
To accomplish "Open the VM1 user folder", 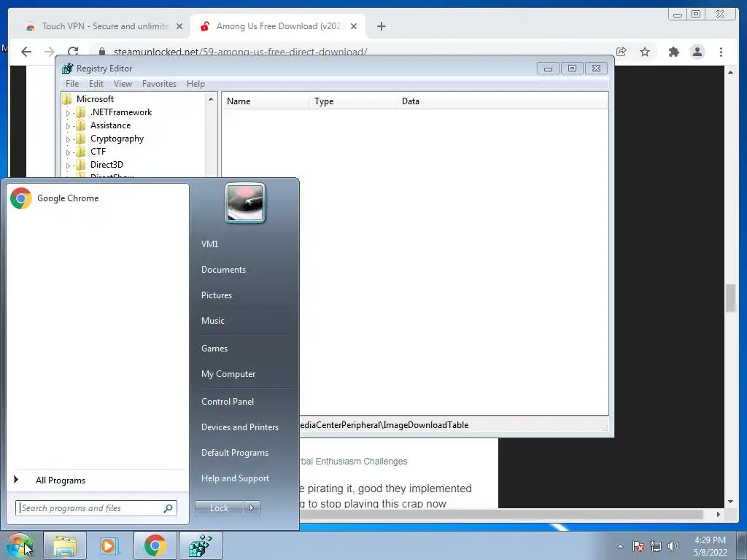I will (209, 244).
